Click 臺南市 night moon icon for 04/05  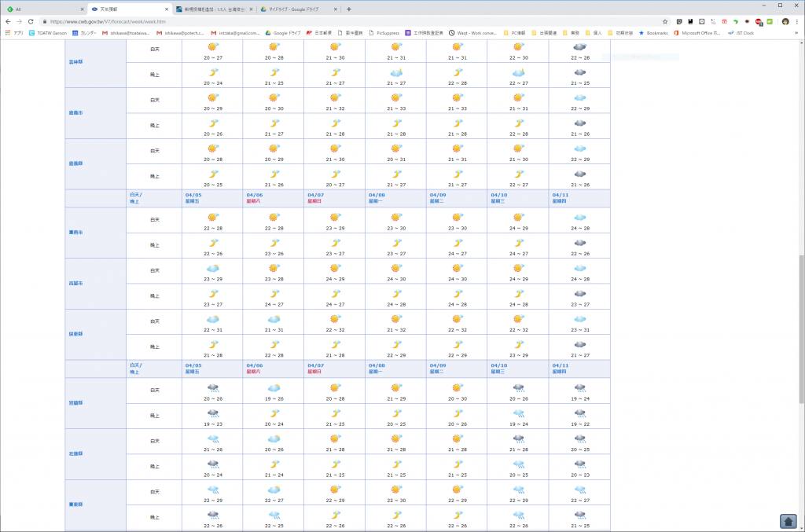[x=213, y=243]
